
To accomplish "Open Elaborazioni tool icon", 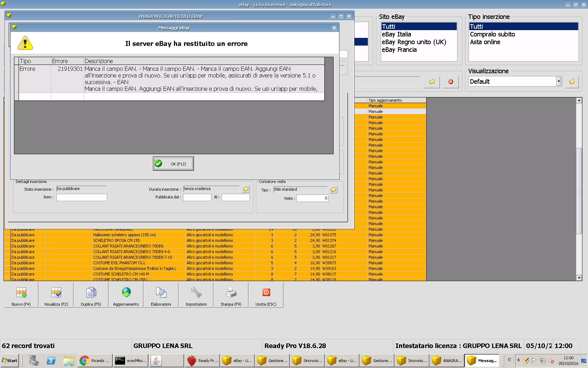I will (161, 295).
